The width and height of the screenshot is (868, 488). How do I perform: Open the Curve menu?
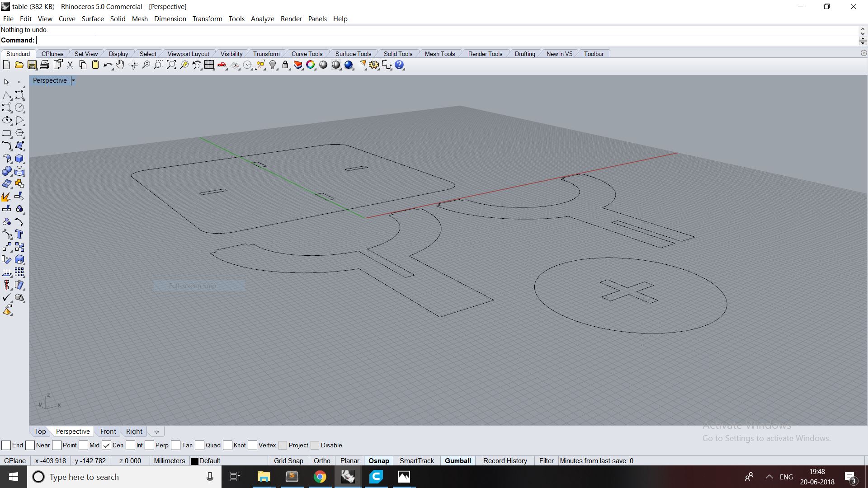pyautogui.click(x=67, y=19)
